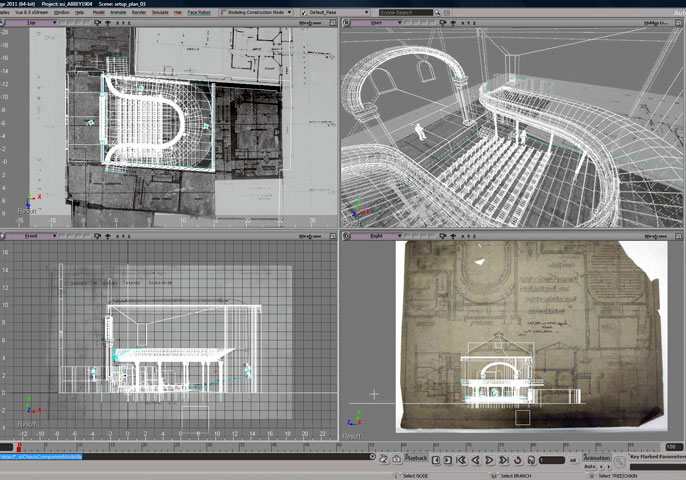Open the Face Robot menu

coord(199,13)
